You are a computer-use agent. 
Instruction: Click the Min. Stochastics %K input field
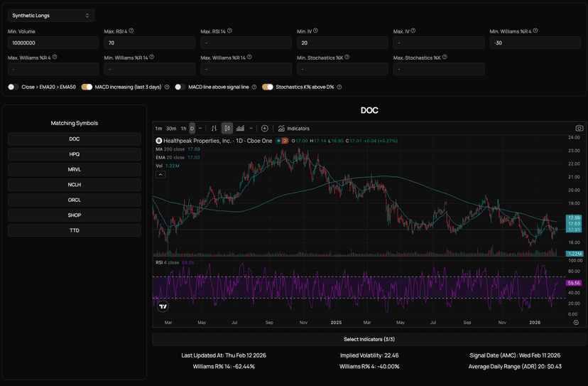pyautogui.click(x=342, y=69)
